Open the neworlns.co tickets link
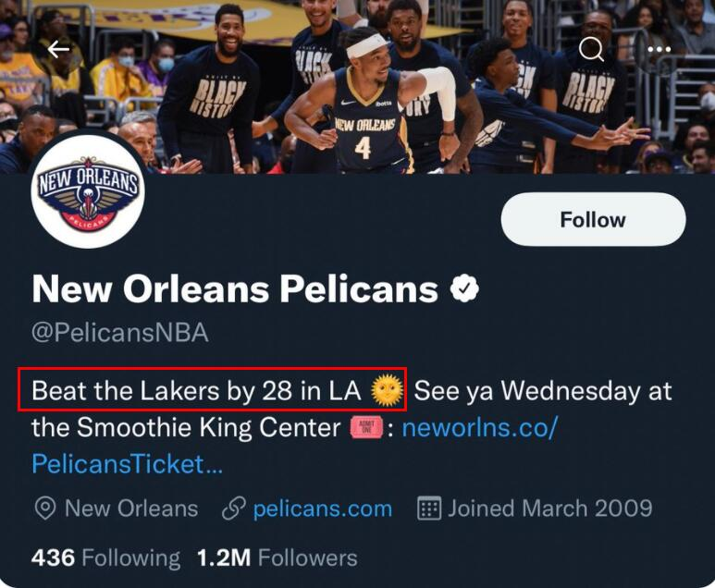 point(478,429)
